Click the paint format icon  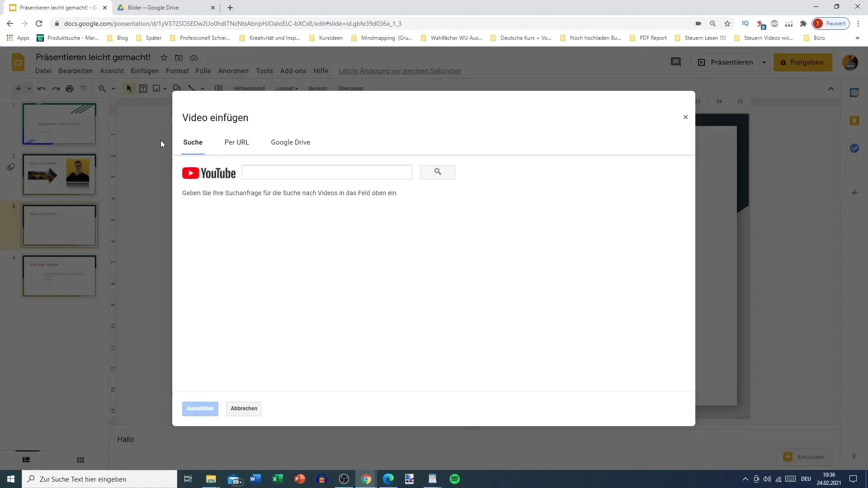[x=84, y=89]
